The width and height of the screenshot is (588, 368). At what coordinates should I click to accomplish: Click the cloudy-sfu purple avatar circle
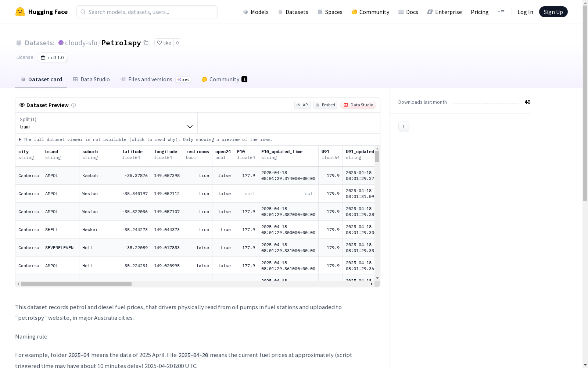pyautogui.click(x=61, y=43)
